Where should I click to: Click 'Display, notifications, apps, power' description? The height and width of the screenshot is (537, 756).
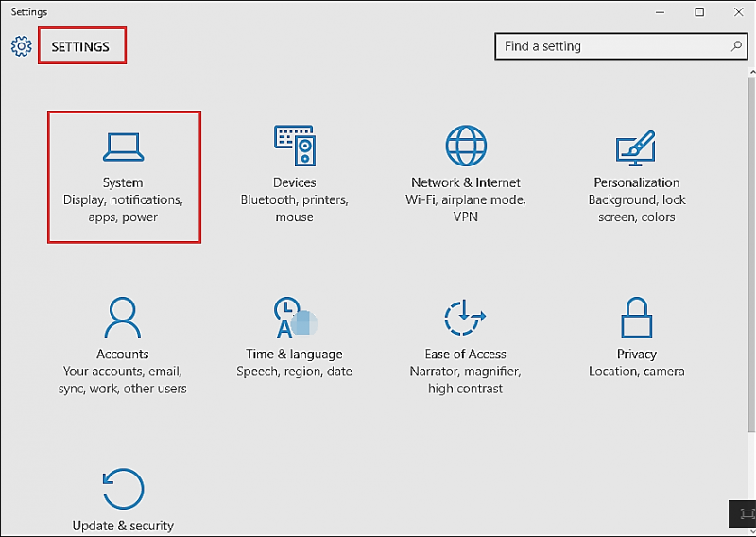point(123,208)
